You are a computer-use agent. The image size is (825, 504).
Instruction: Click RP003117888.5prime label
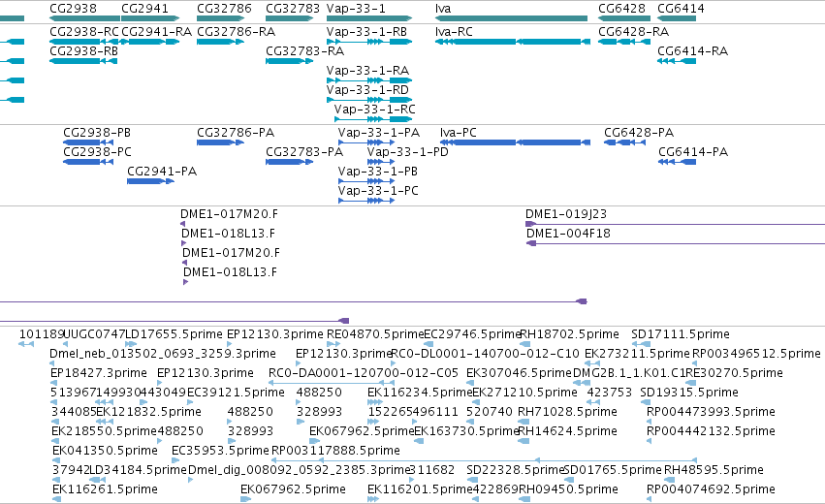pyautogui.click(x=335, y=451)
